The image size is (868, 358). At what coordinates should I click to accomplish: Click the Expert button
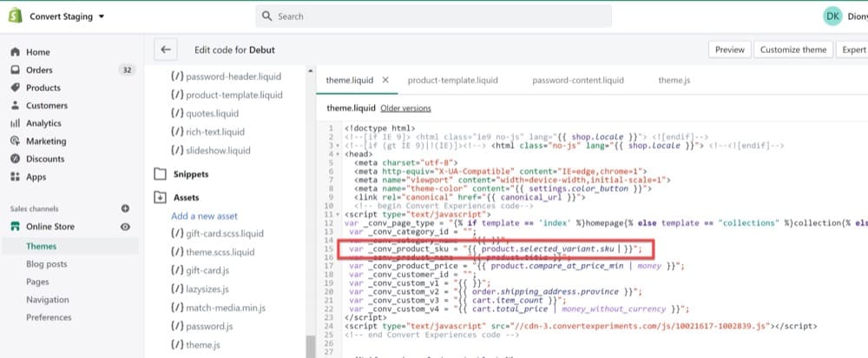click(x=852, y=50)
